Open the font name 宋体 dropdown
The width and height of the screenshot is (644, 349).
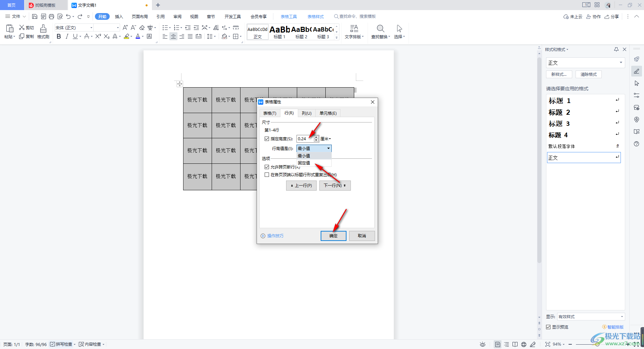pyautogui.click(x=91, y=28)
